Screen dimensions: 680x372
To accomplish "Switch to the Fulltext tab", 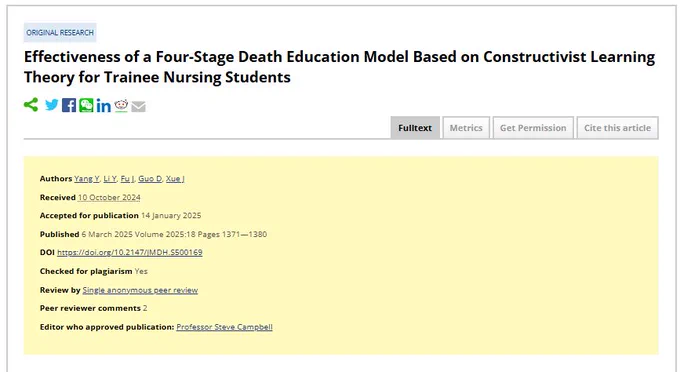I will (x=415, y=128).
